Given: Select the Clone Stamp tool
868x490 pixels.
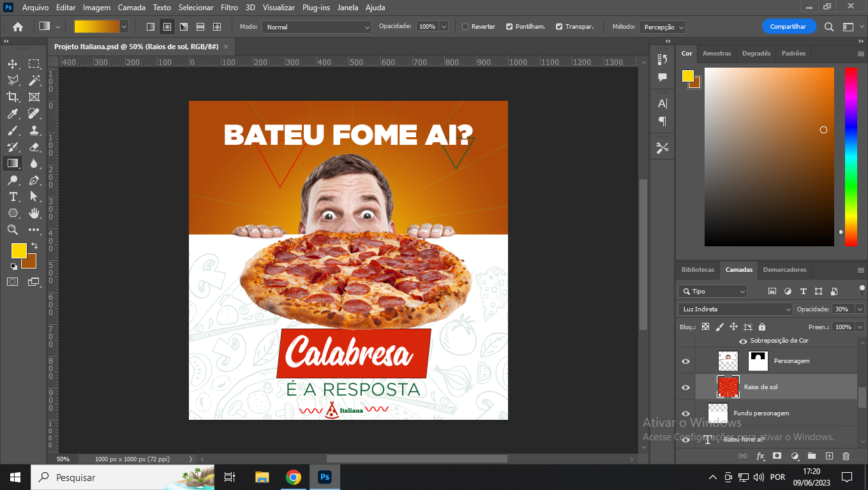Looking at the screenshot, I should click(34, 130).
